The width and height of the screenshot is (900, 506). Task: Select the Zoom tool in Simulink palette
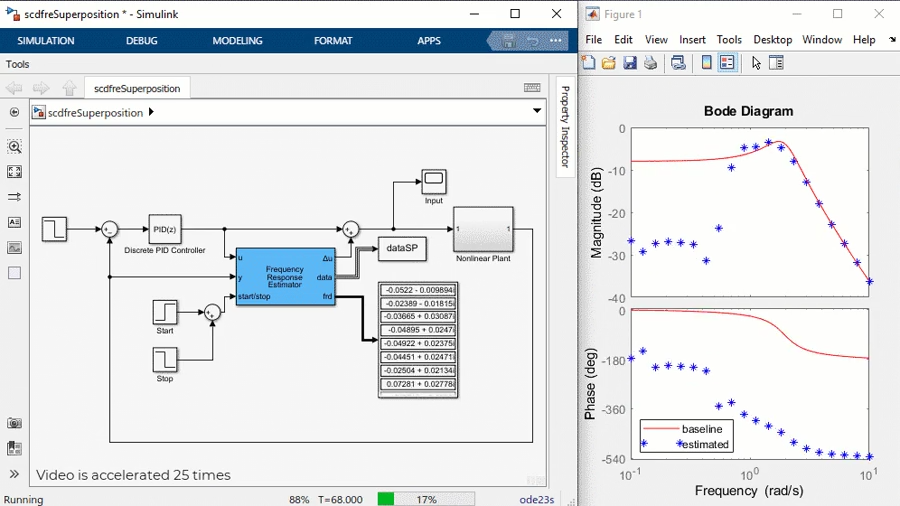point(14,146)
